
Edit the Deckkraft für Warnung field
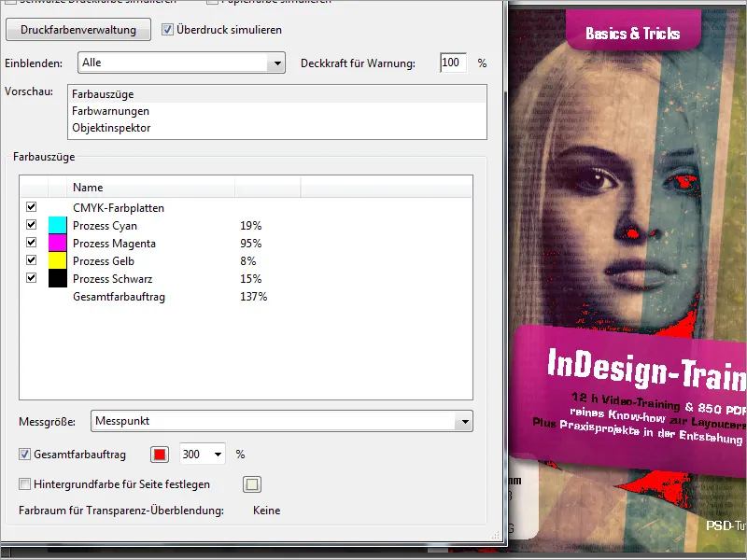pos(453,63)
